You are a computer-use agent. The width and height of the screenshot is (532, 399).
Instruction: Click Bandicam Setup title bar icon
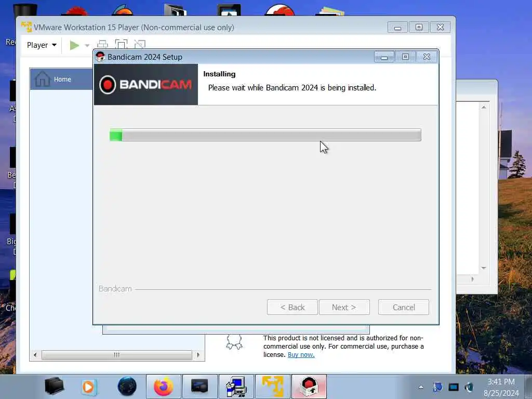click(x=100, y=57)
